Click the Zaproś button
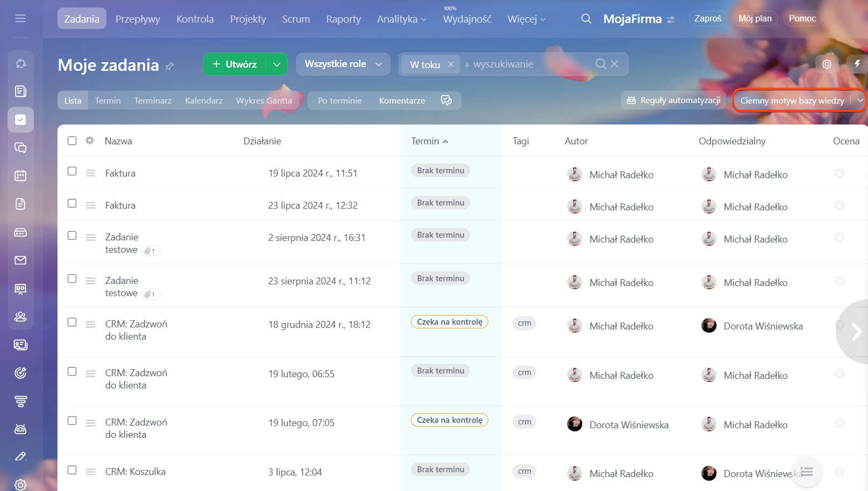Image resolution: width=868 pixels, height=491 pixels. click(x=707, y=18)
